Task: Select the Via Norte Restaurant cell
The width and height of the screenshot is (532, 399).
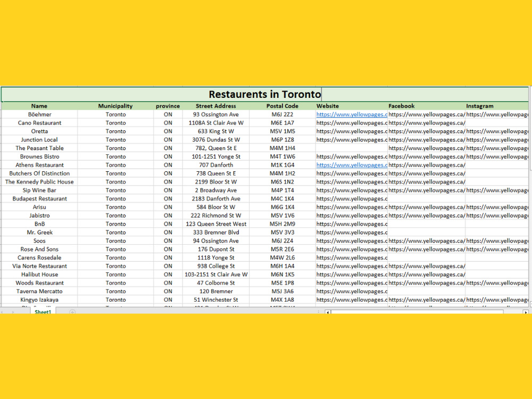Action: (x=39, y=266)
